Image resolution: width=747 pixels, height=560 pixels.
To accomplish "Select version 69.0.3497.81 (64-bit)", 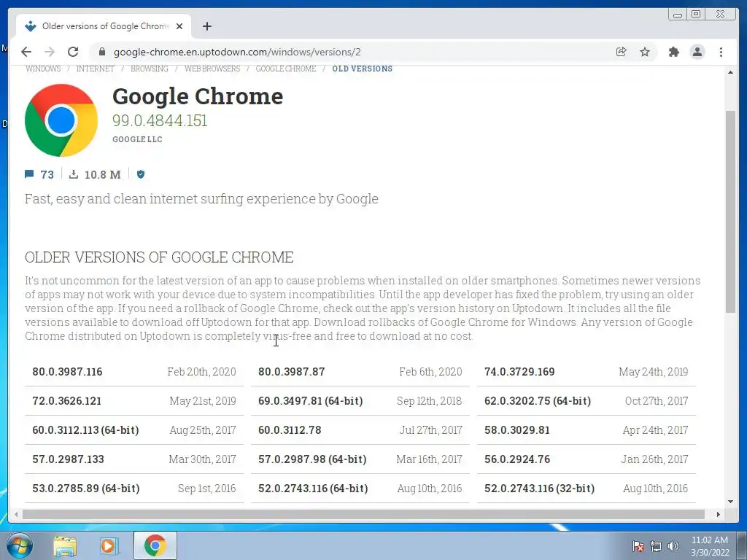I will click(x=311, y=401).
